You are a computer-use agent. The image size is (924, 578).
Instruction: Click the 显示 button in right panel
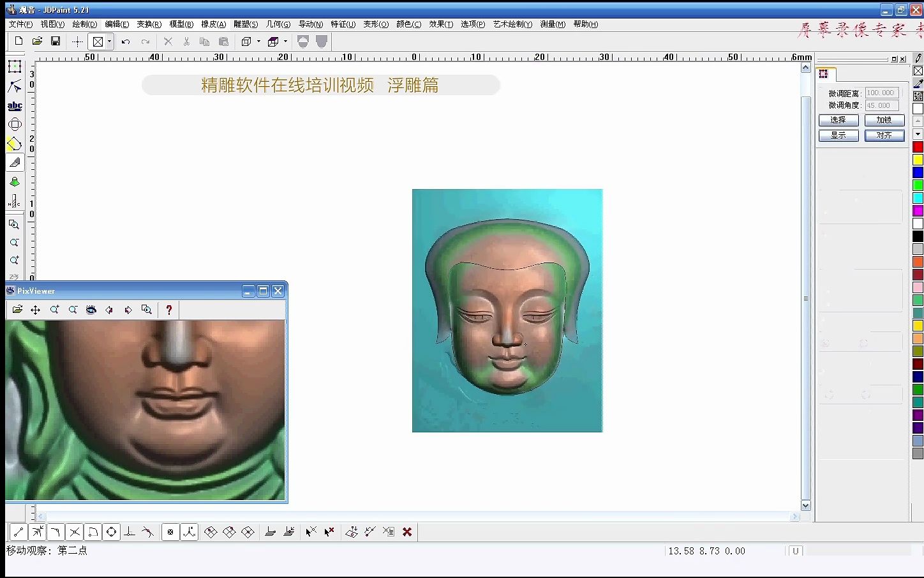coord(838,135)
